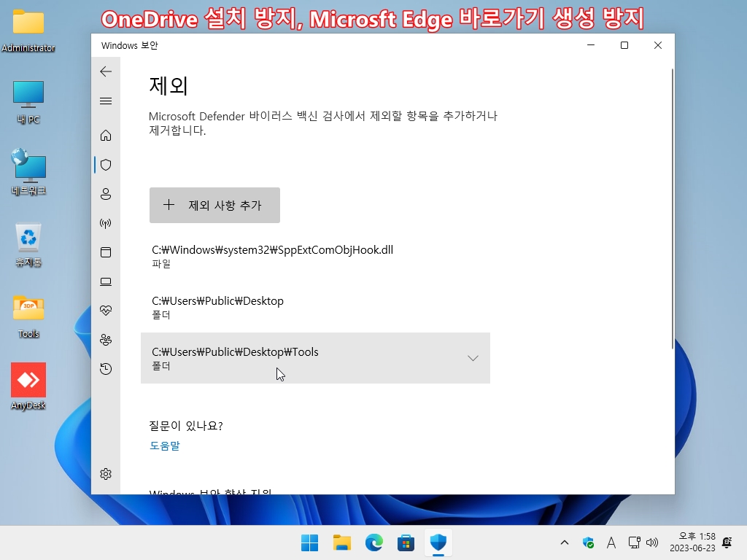The width and height of the screenshot is (747, 560).
Task: Show hidden tray icons chevron
Action: (x=565, y=542)
